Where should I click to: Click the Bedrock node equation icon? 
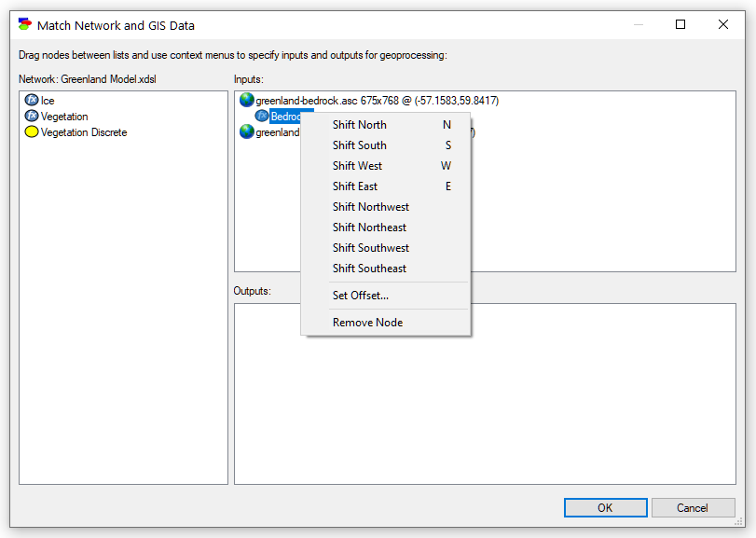[262, 117]
